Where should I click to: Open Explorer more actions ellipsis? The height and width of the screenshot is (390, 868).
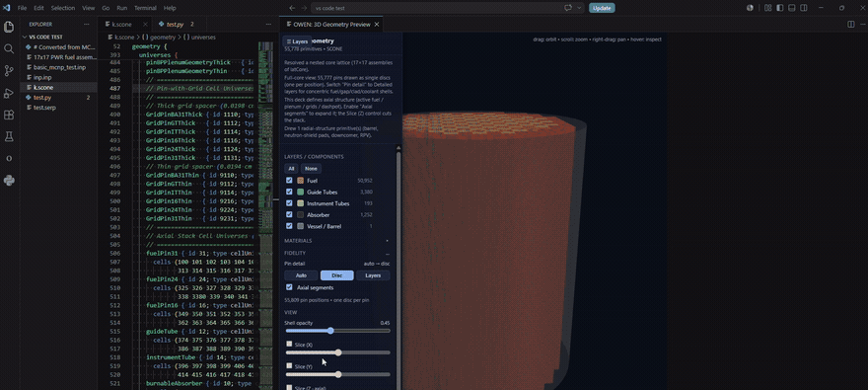click(x=86, y=25)
